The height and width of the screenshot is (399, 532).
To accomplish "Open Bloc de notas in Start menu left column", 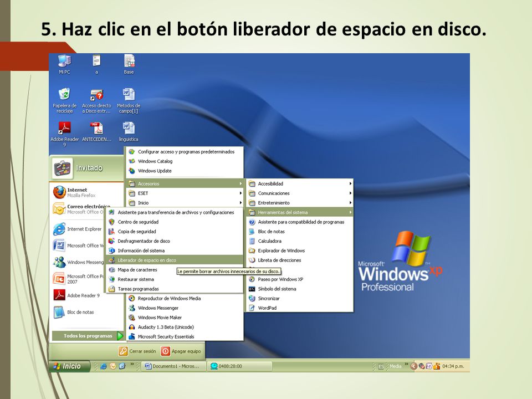I will click(74, 312).
